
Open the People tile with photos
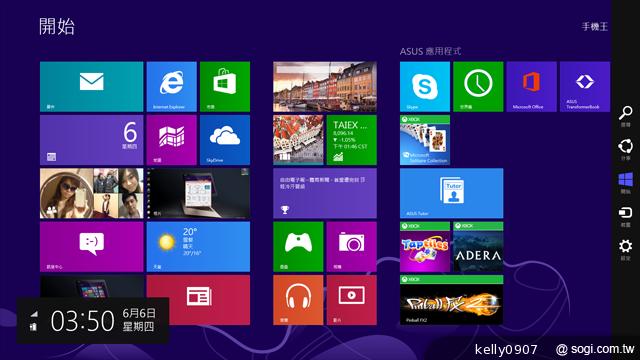point(91,193)
